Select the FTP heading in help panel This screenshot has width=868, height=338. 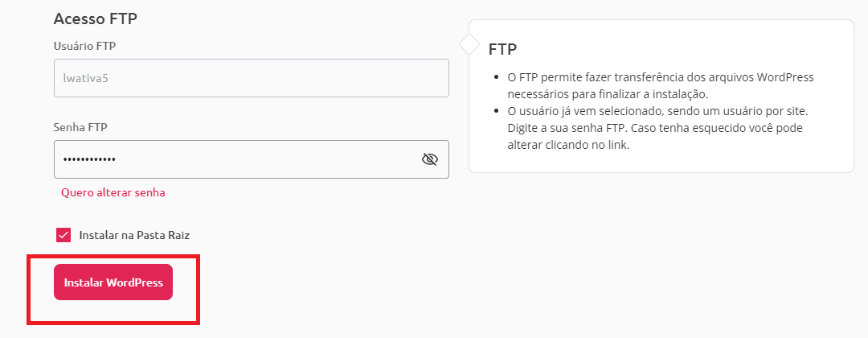tap(502, 49)
